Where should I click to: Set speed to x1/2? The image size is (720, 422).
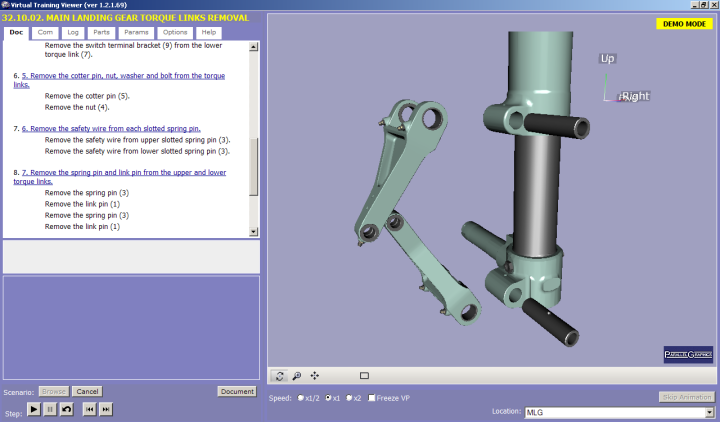click(x=301, y=398)
